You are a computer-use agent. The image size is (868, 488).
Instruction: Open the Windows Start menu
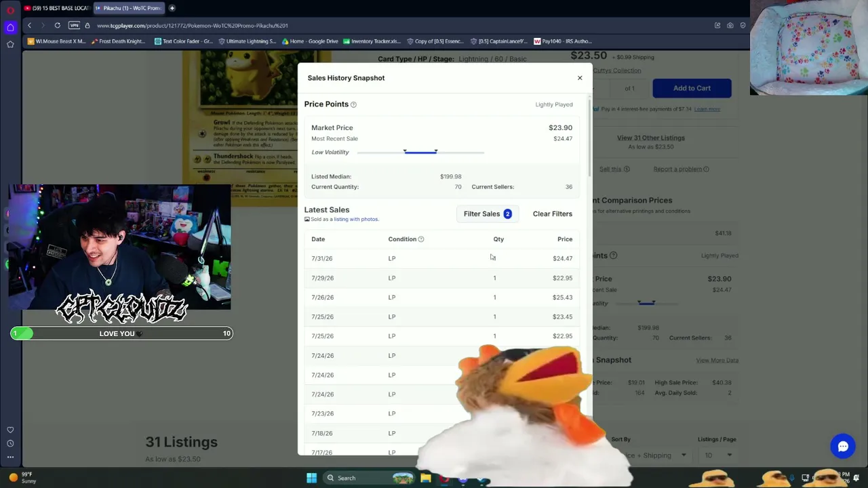(x=311, y=478)
